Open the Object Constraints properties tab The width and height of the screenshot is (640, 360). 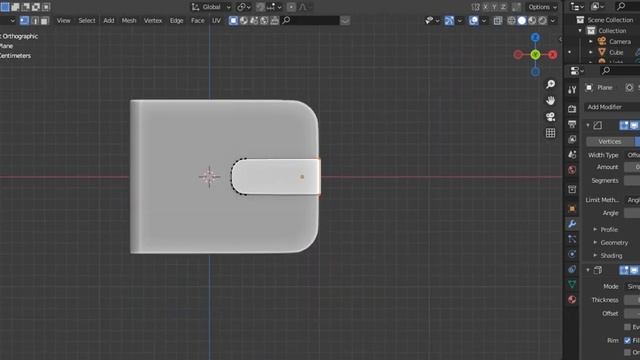572,269
